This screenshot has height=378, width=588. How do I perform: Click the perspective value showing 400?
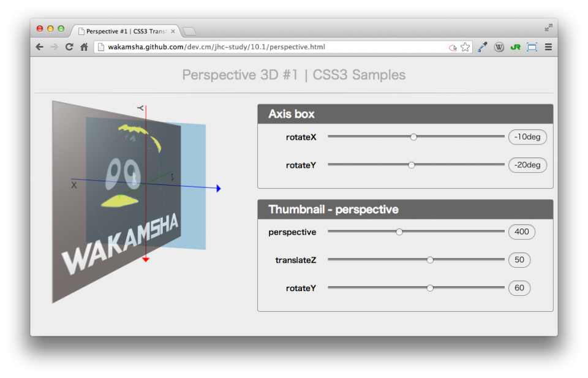(x=521, y=232)
